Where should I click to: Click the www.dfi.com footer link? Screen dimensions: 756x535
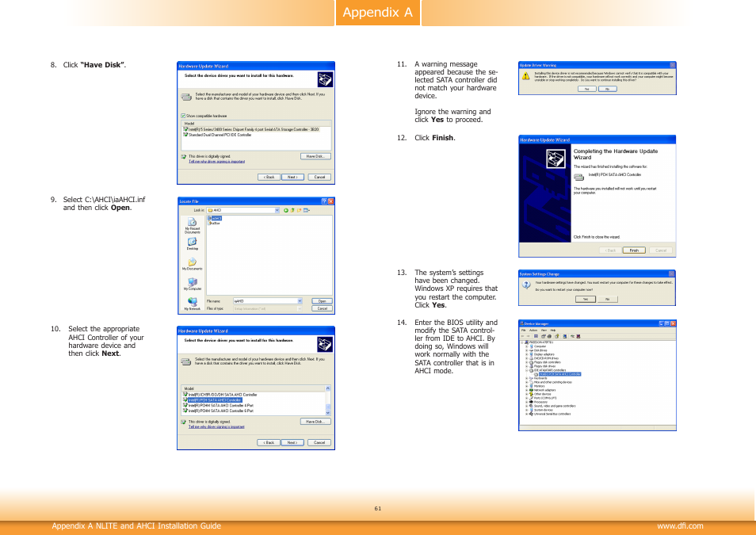point(680,525)
